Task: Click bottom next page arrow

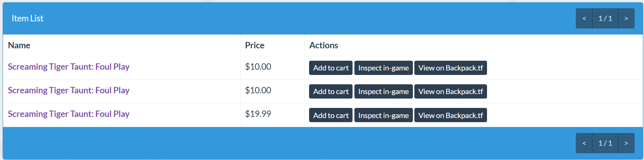Action: point(626,143)
